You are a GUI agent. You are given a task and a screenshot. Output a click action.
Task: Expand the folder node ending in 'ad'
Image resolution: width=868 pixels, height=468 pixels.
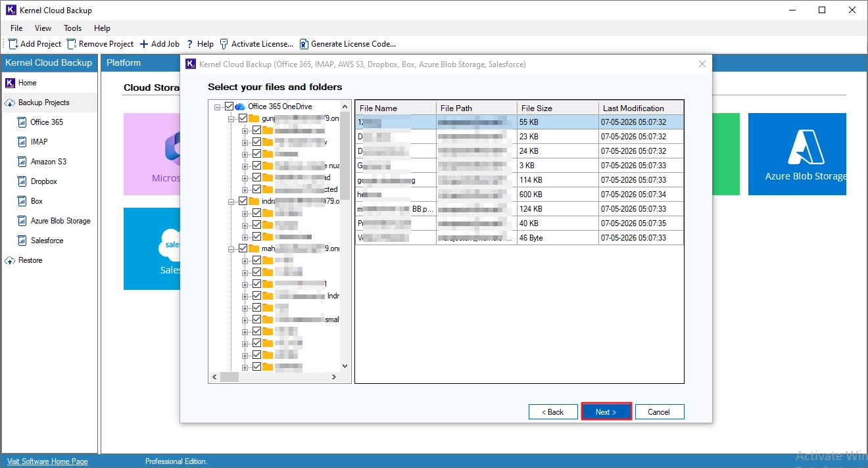point(245,177)
